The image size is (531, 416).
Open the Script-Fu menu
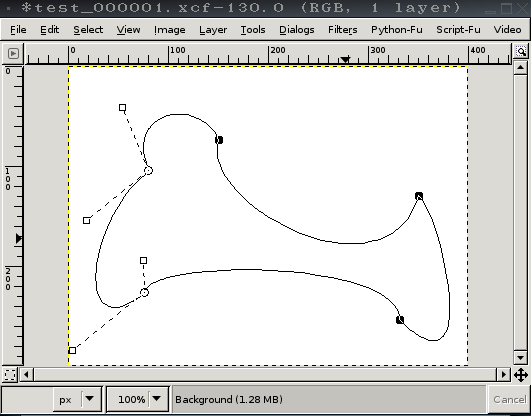pos(458,30)
